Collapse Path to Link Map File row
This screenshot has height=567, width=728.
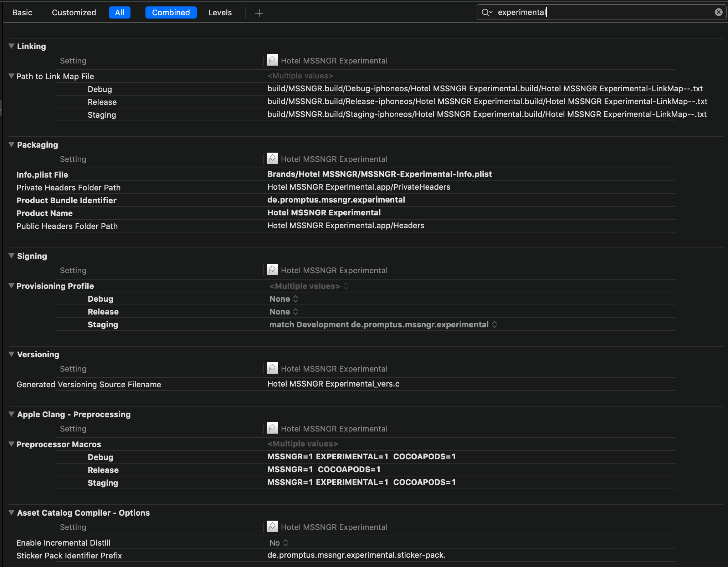[11, 76]
